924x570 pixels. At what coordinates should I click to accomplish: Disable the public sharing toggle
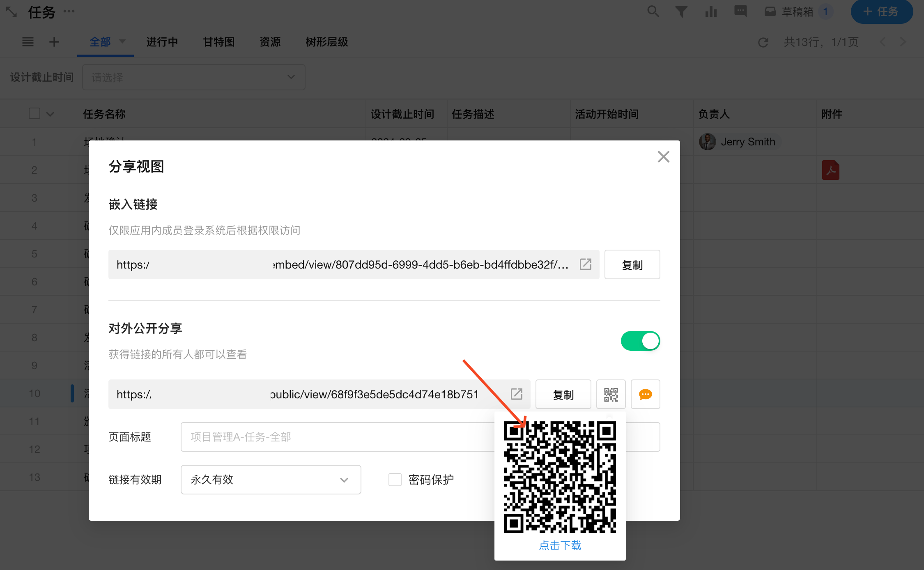point(640,341)
